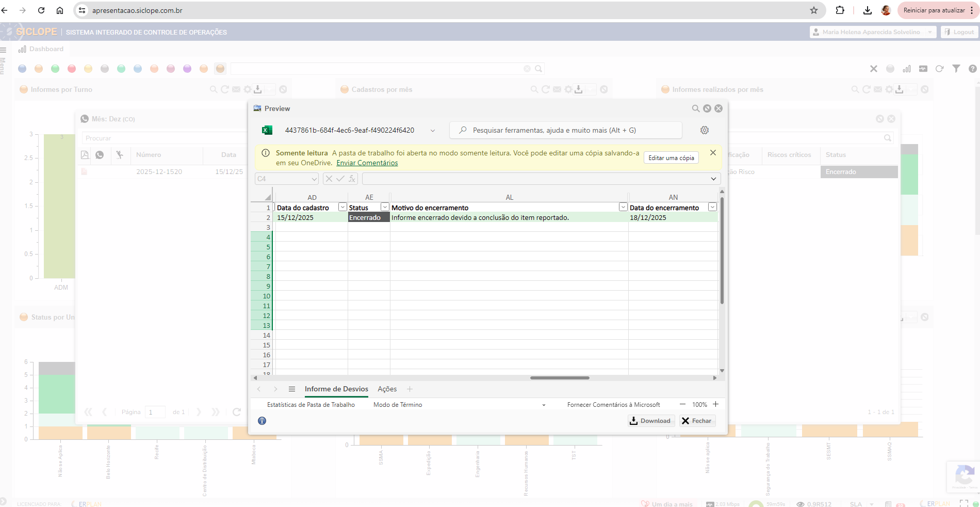Follow the Enviar Comentários link

click(367, 163)
